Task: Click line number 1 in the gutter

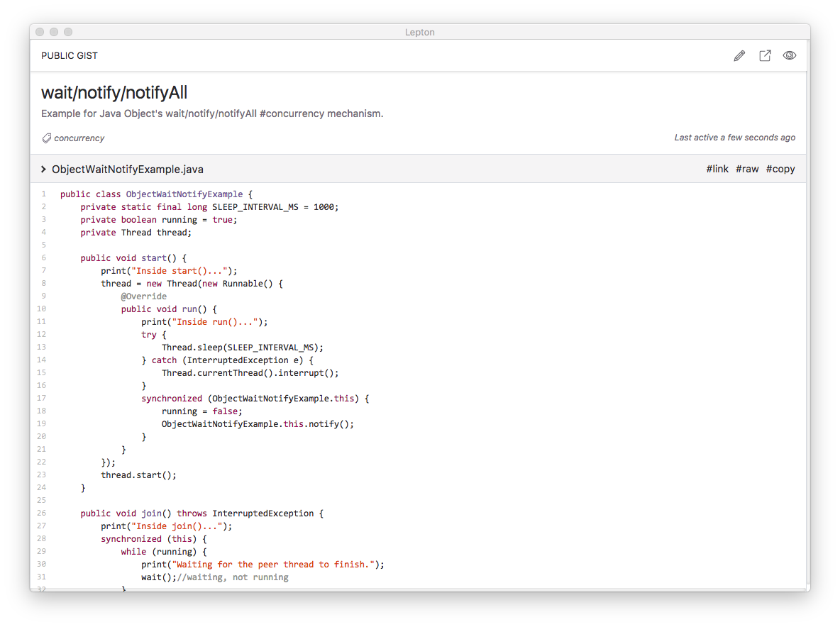Action: coord(43,194)
